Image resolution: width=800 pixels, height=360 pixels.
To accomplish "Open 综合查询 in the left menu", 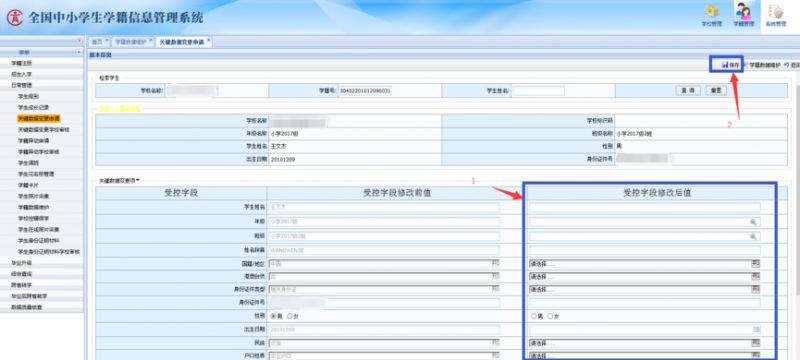I will click(21, 274).
